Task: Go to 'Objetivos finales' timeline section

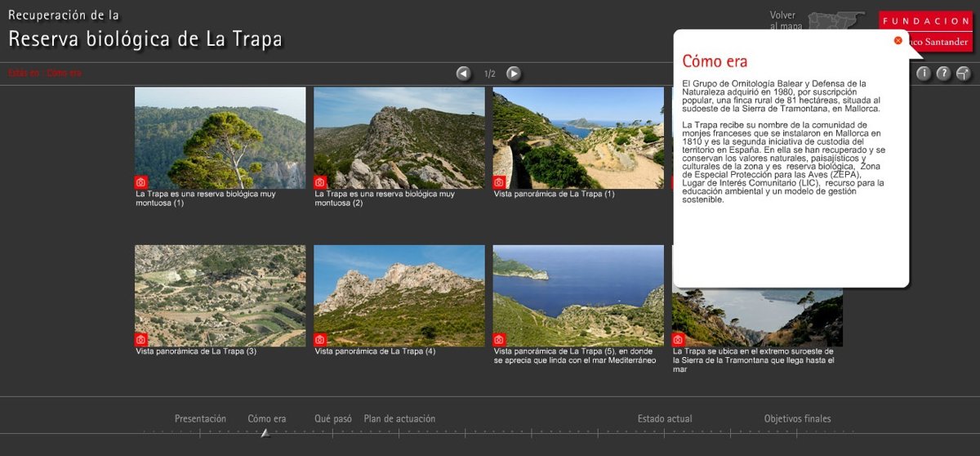Action: click(797, 419)
